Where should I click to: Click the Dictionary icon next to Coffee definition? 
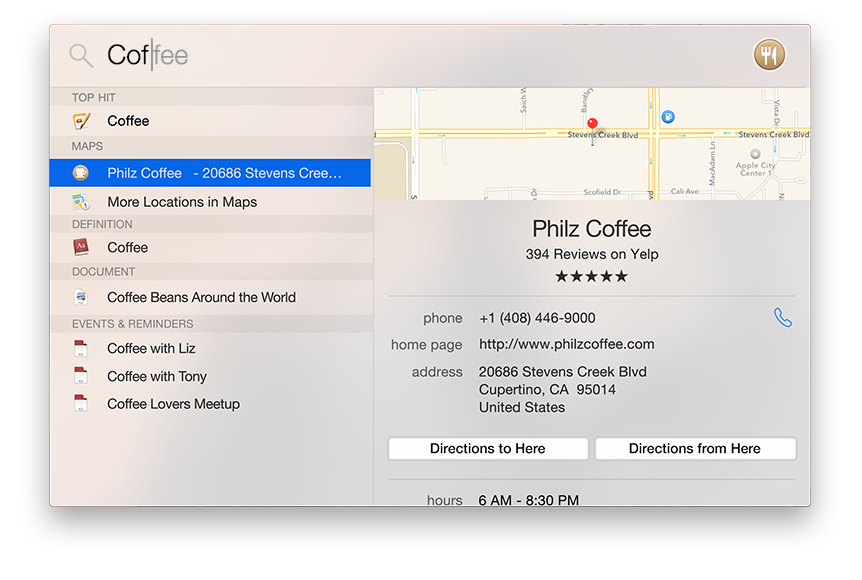pyautogui.click(x=81, y=247)
